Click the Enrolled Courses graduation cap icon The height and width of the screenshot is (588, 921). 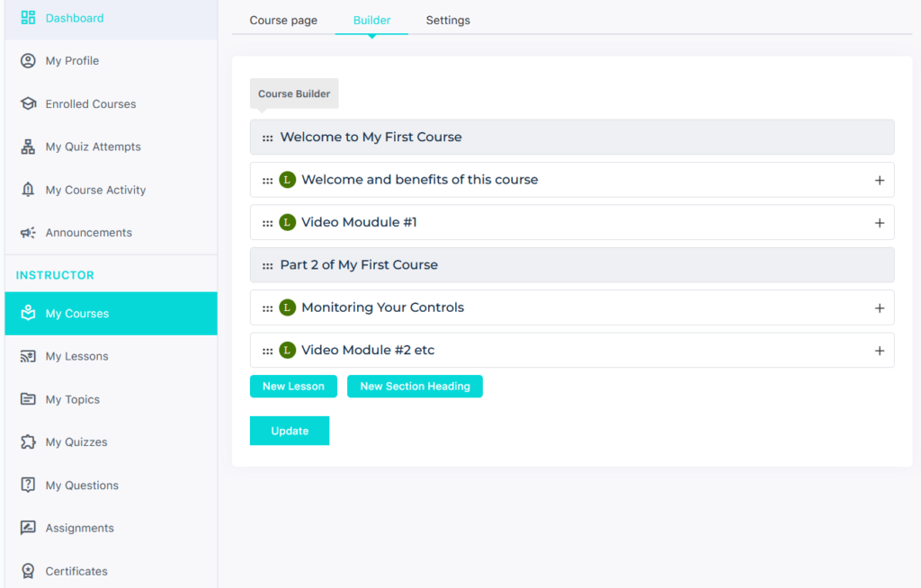point(27,103)
